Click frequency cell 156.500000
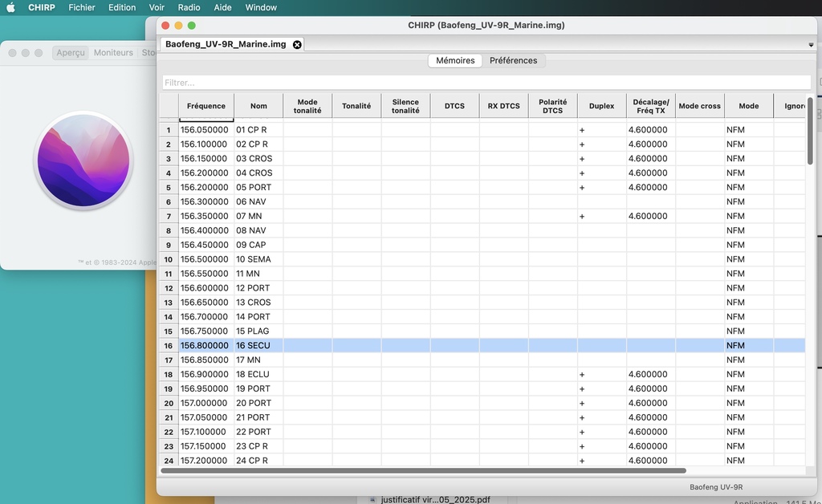 point(206,259)
